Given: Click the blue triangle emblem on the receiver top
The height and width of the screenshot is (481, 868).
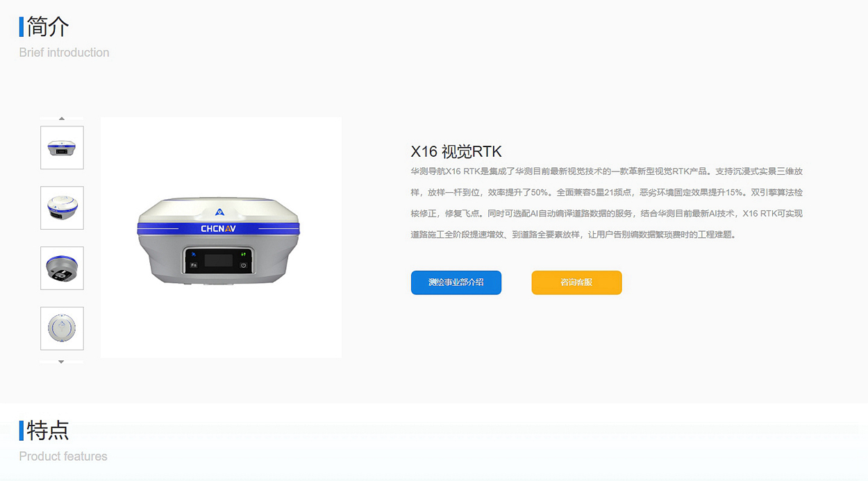Looking at the screenshot, I should [x=219, y=210].
